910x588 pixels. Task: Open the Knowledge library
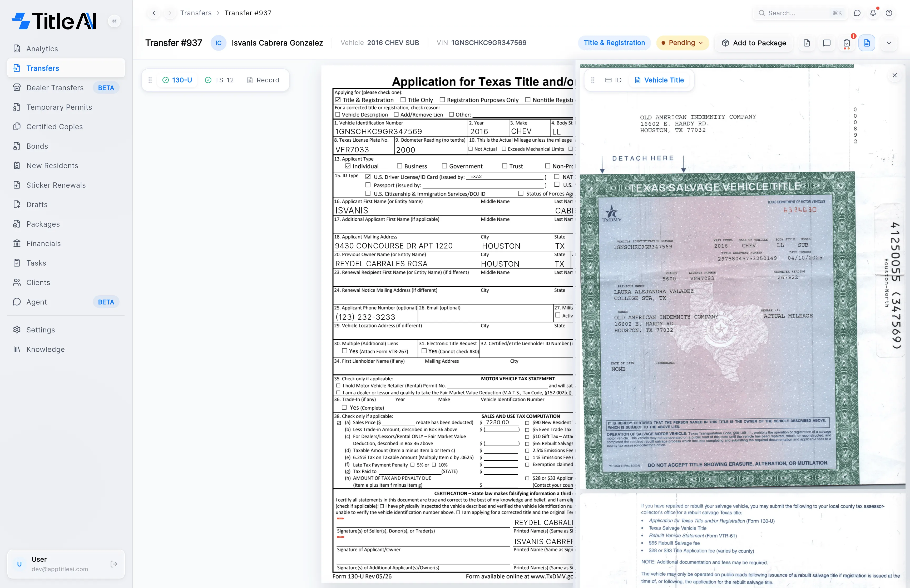click(66, 349)
